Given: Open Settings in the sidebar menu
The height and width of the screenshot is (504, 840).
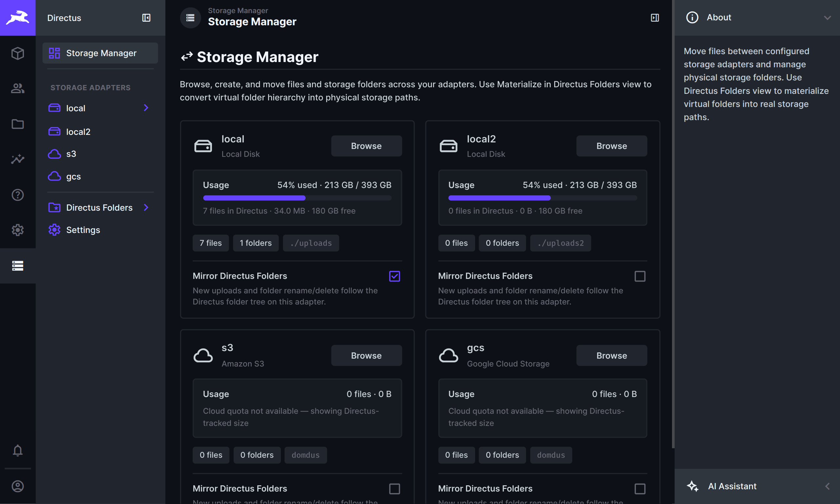Looking at the screenshot, I should [100, 230].
